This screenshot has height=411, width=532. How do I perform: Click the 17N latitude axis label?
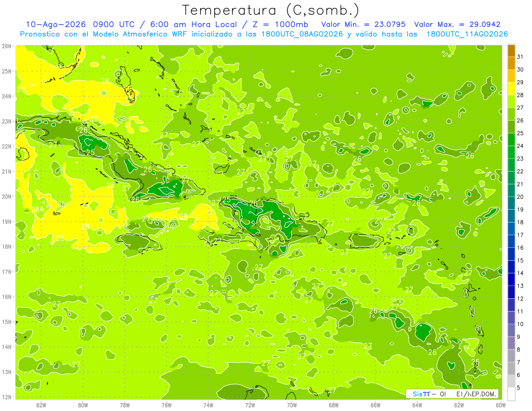(7, 272)
